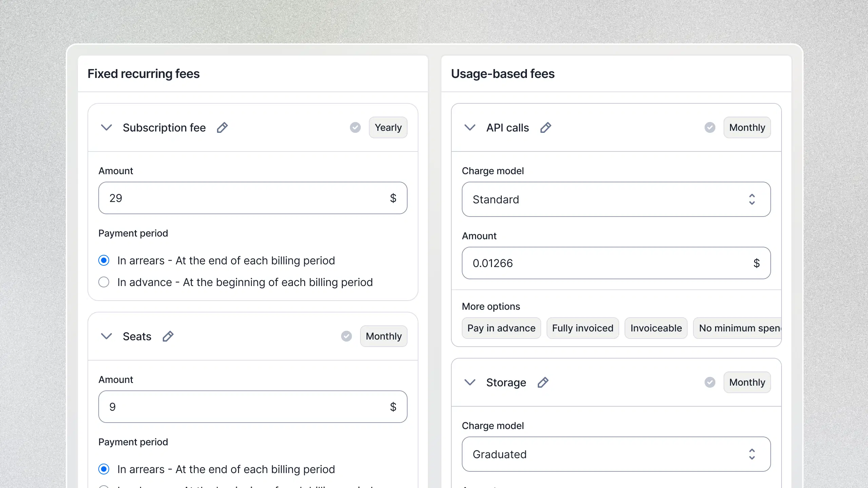This screenshot has width=868, height=488.
Task: Select In advance for Subscription fee
Action: click(104, 282)
